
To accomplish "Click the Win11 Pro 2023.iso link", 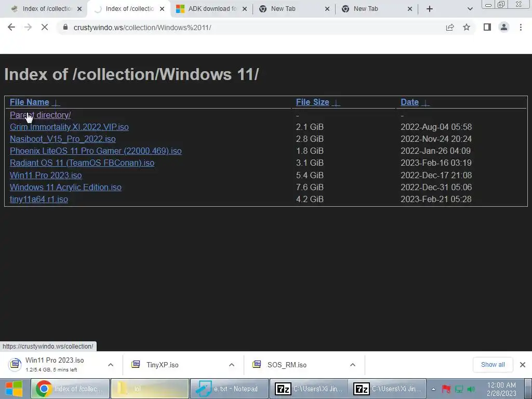I will pyautogui.click(x=46, y=175).
